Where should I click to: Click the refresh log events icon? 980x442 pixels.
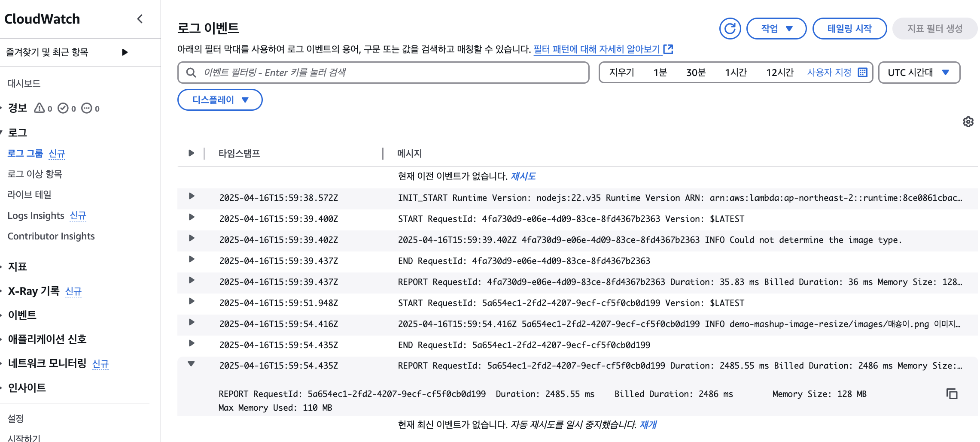pyautogui.click(x=730, y=28)
